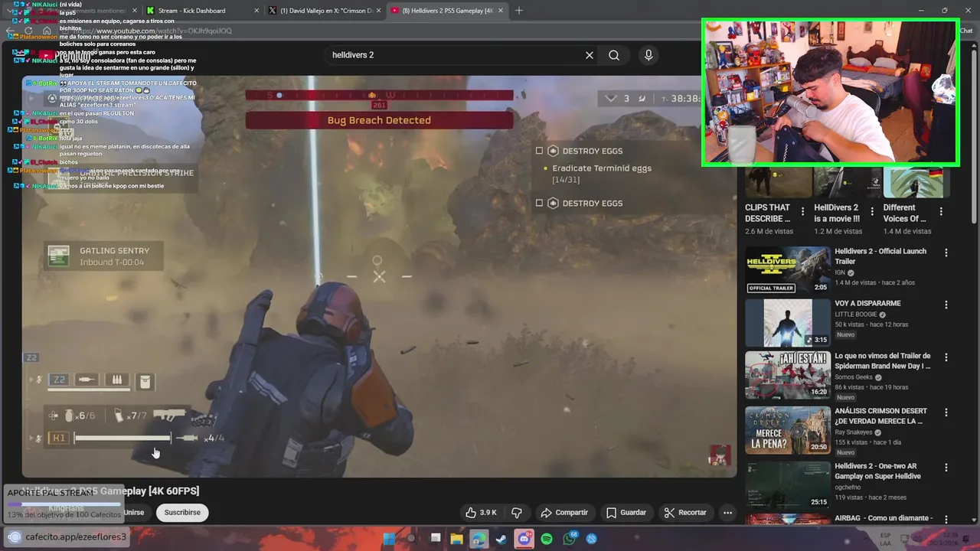Open more actions ellipsis below video
Viewport: 980px width, 551px height.
pyautogui.click(x=728, y=513)
